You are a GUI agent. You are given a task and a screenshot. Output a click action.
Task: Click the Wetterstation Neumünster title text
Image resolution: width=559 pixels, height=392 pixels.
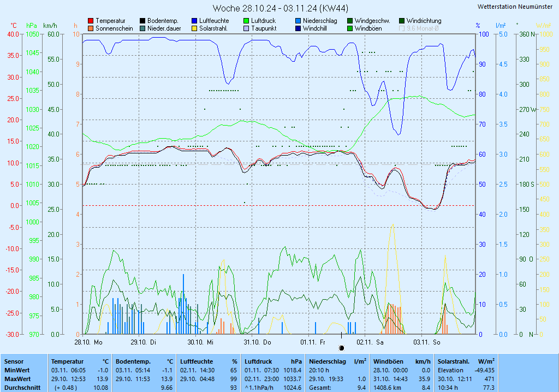coord(514,7)
